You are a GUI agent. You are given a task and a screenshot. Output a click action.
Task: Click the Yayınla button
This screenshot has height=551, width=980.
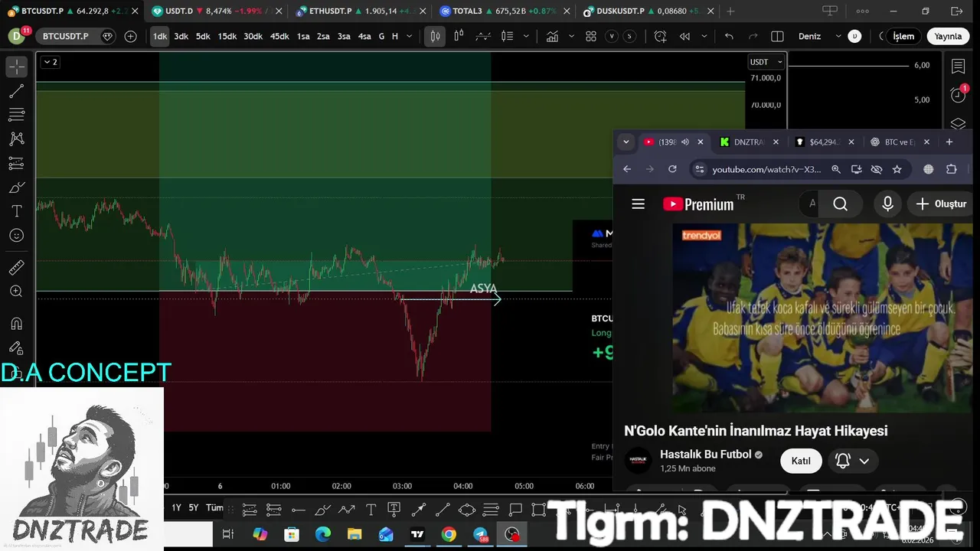point(948,36)
